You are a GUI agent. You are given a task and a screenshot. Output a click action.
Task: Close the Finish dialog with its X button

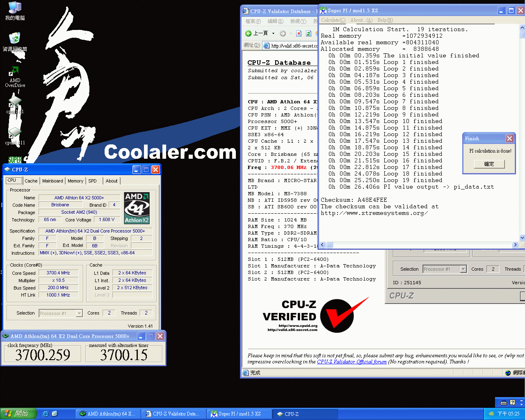[x=509, y=139]
